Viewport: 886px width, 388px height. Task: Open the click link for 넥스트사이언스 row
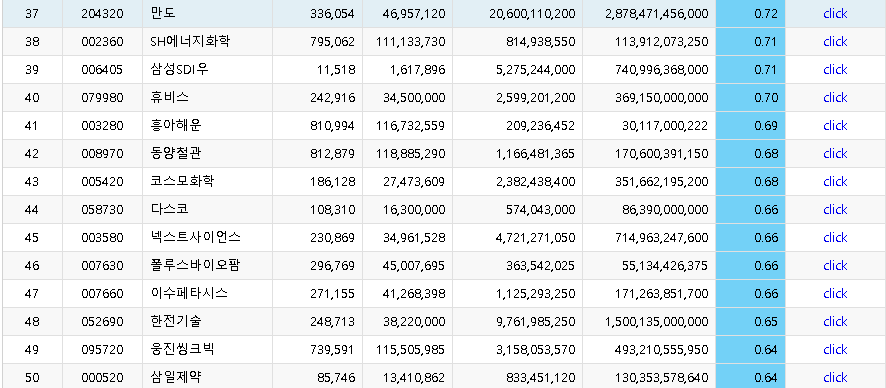[x=835, y=238]
